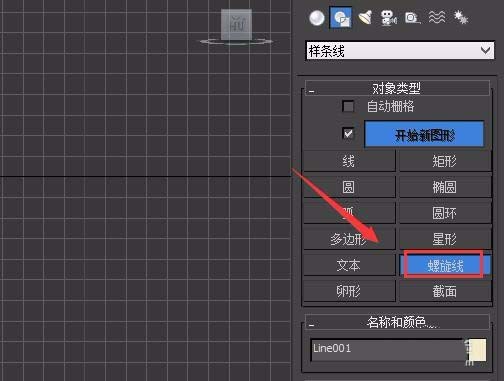Uncheck the 开始新图形 checkbox
This screenshot has height=381, width=504.
point(348,134)
